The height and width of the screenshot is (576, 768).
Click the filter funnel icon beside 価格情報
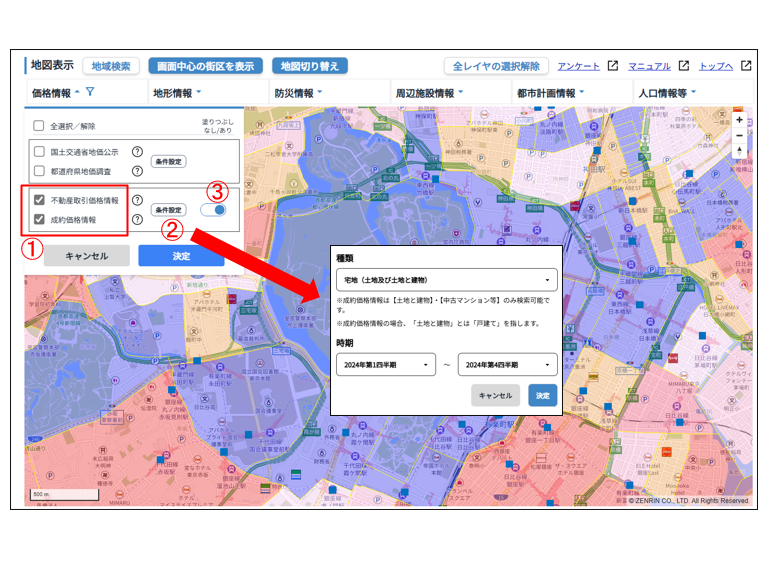pyautogui.click(x=90, y=93)
